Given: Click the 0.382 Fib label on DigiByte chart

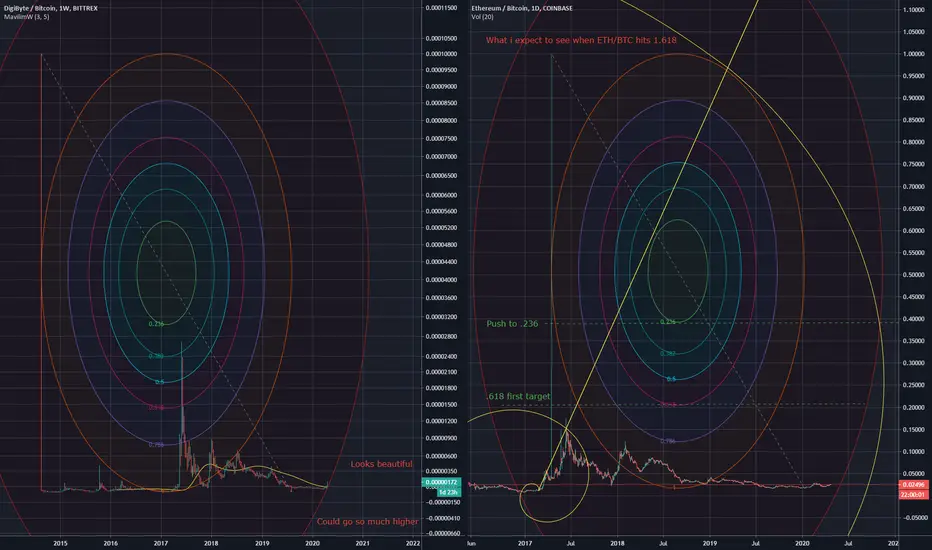Looking at the screenshot, I should (156, 356).
